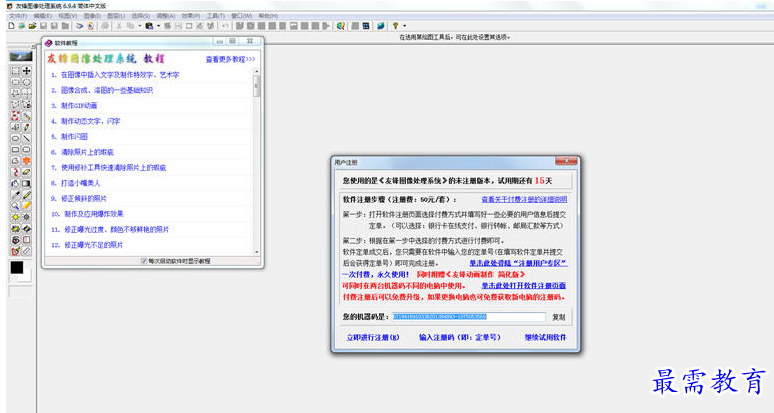This screenshot has width=774, height=413.
Task: Click the white background color swatch
Action: (x=26, y=276)
